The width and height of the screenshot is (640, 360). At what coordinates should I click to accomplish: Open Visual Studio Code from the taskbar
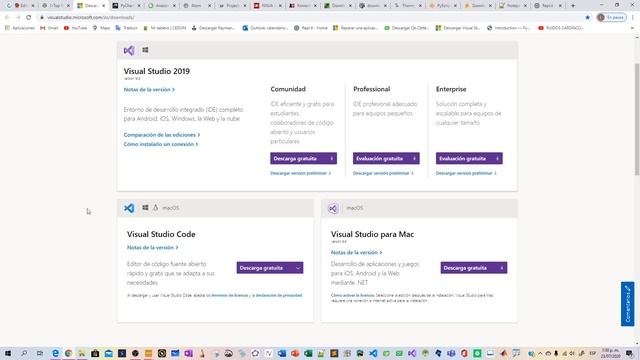point(373,353)
